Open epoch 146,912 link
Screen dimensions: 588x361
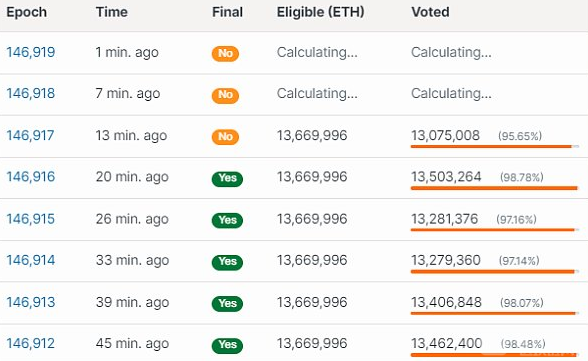coord(31,343)
